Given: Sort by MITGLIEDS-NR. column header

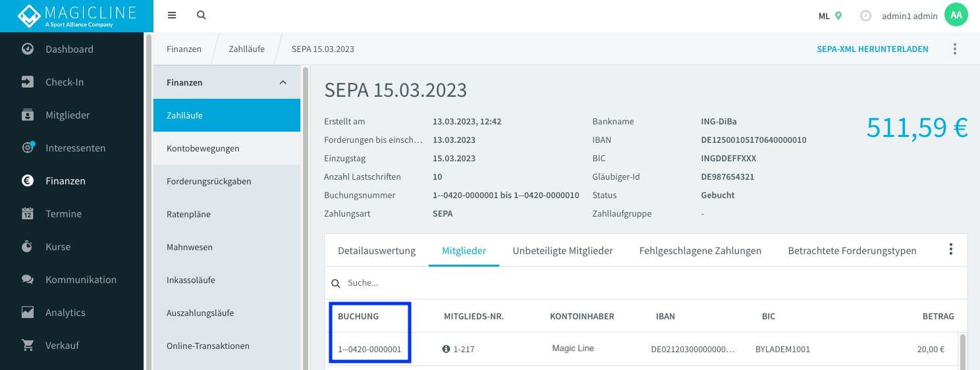Looking at the screenshot, I should click(x=474, y=316).
